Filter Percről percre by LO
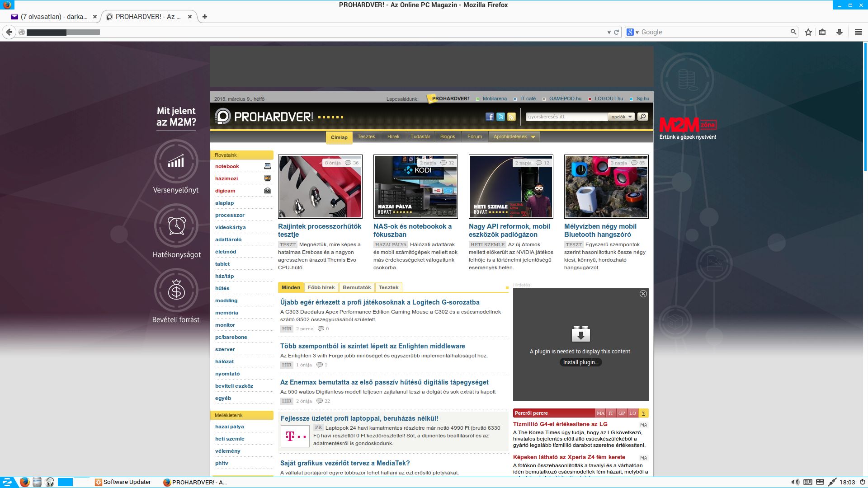Screen dimensions: 868x488 tap(632, 413)
